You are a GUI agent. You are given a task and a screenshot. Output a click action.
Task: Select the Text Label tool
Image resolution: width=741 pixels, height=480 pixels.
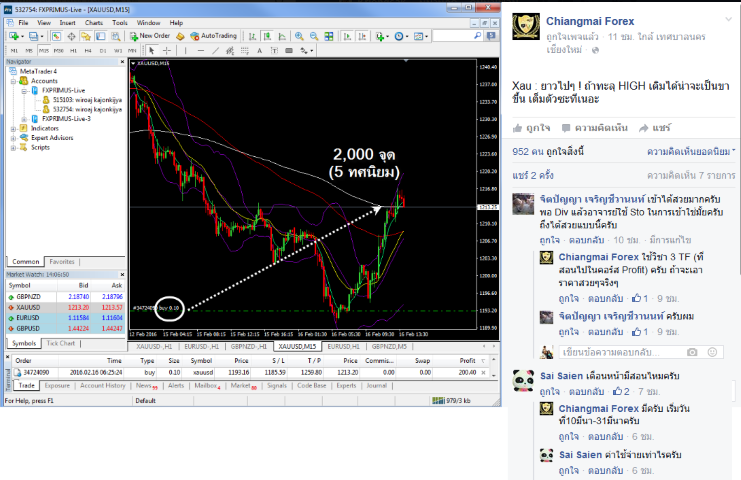[x=274, y=51]
